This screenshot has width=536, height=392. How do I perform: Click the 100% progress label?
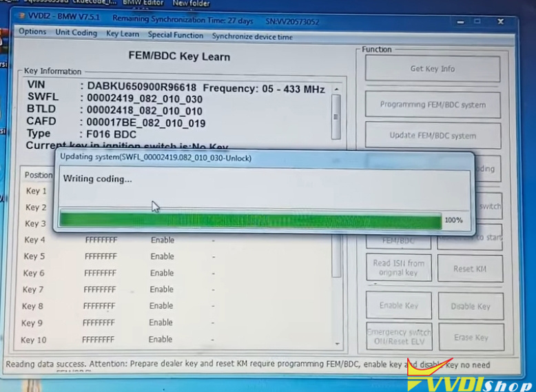[453, 220]
